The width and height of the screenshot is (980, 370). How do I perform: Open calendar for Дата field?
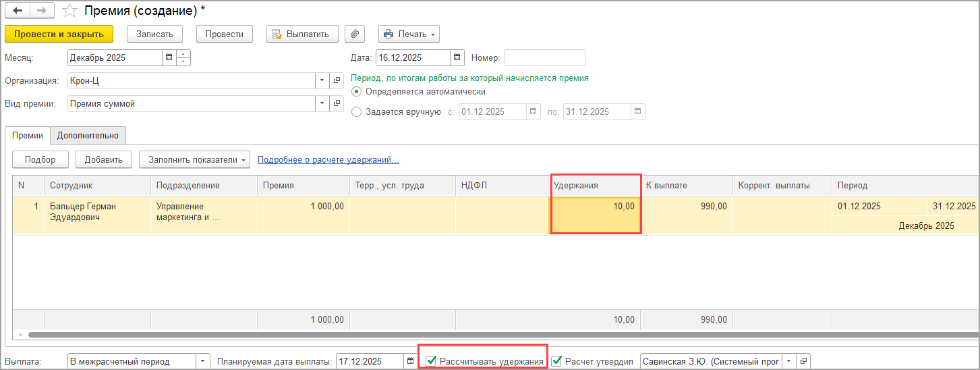457,58
